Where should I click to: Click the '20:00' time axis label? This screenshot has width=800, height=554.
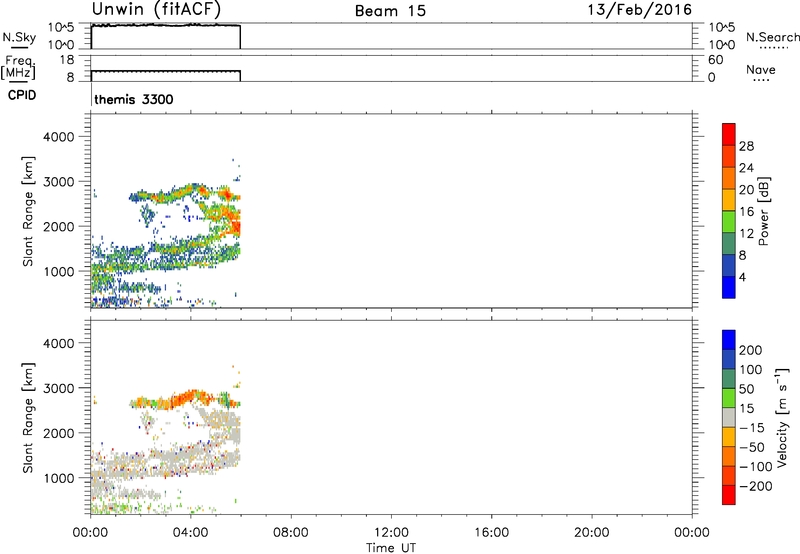pos(591,533)
